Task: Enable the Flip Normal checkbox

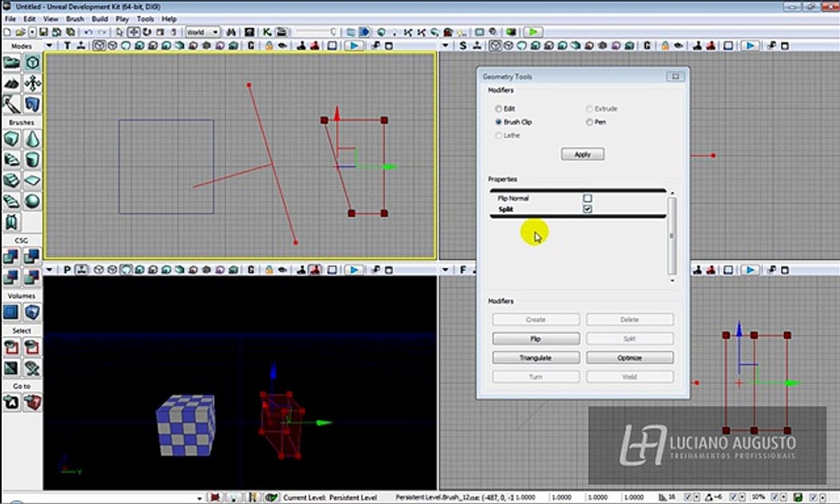Action: 587,198
